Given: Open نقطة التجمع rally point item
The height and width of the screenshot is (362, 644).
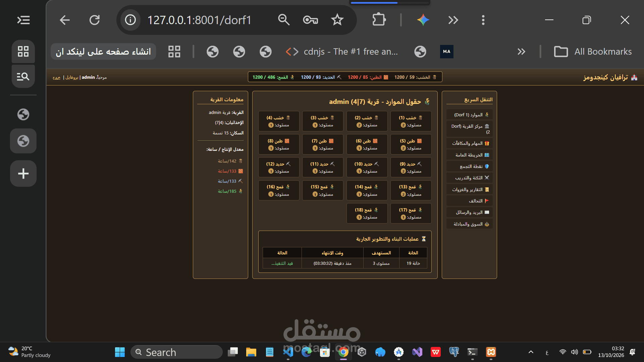Looking at the screenshot, I should (470, 166).
